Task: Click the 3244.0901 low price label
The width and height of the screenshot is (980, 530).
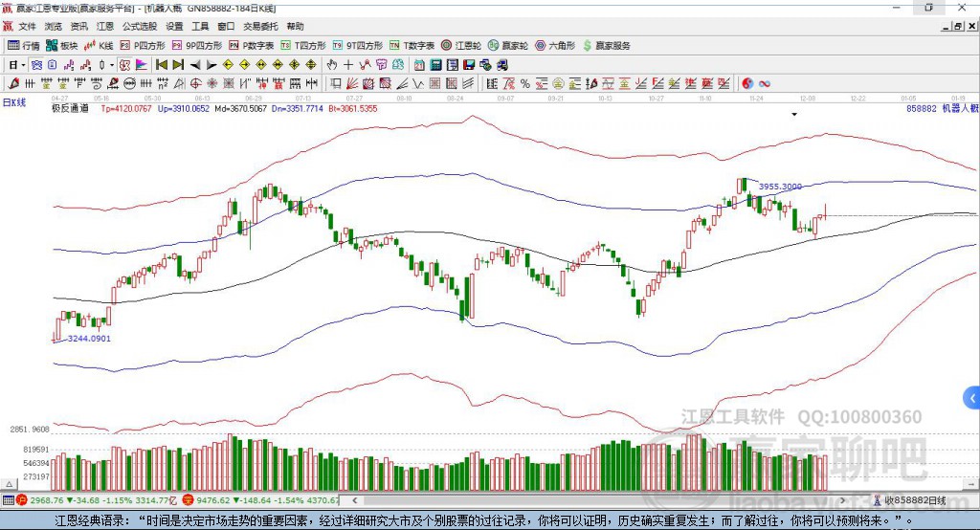Action: 89,338
